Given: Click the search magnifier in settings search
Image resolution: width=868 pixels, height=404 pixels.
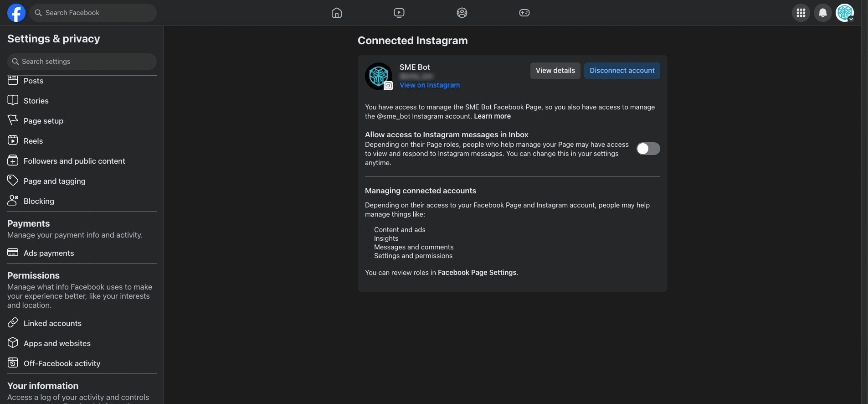Looking at the screenshot, I should click(x=15, y=62).
